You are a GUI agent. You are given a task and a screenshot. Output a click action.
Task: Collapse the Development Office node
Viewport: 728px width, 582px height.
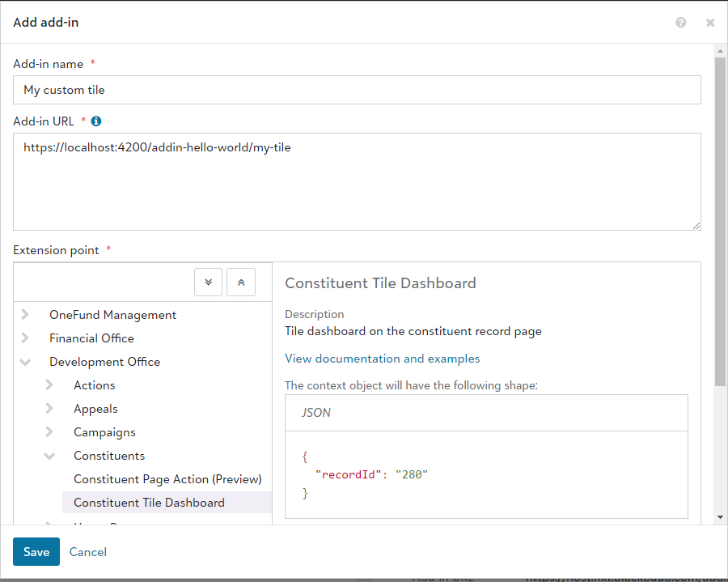click(x=25, y=362)
